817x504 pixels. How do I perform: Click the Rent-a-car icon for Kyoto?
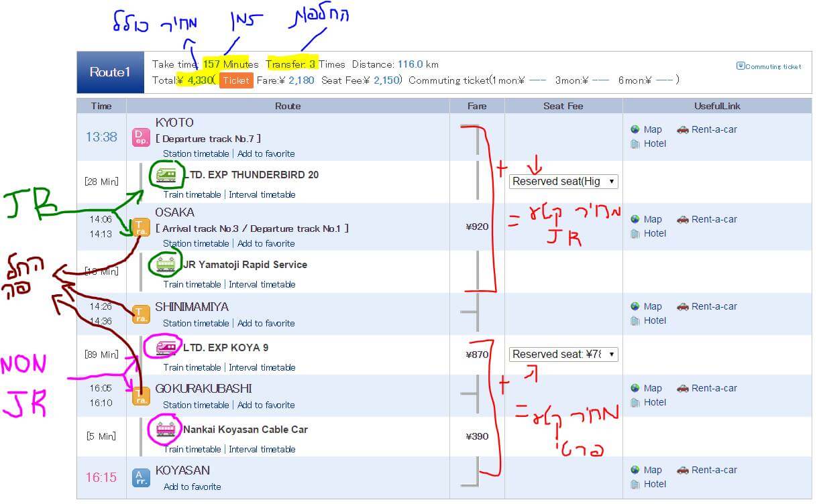(x=682, y=129)
